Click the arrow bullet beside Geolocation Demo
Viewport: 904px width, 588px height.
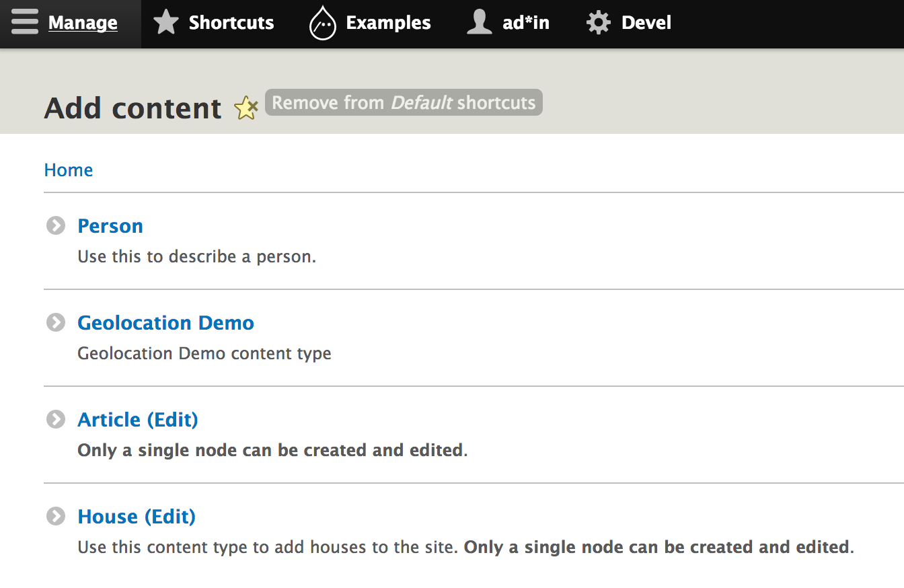[x=56, y=322]
